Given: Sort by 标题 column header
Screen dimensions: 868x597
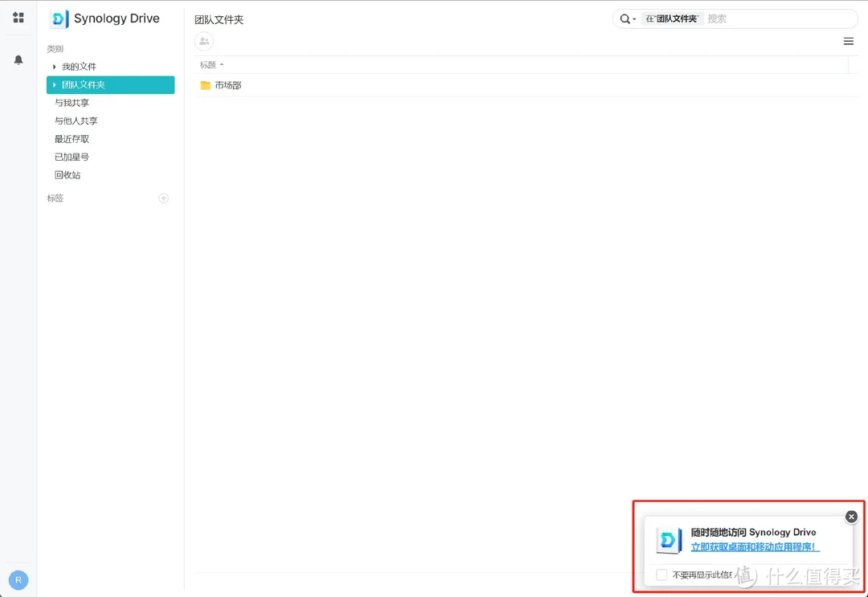Looking at the screenshot, I should point(211,65).
